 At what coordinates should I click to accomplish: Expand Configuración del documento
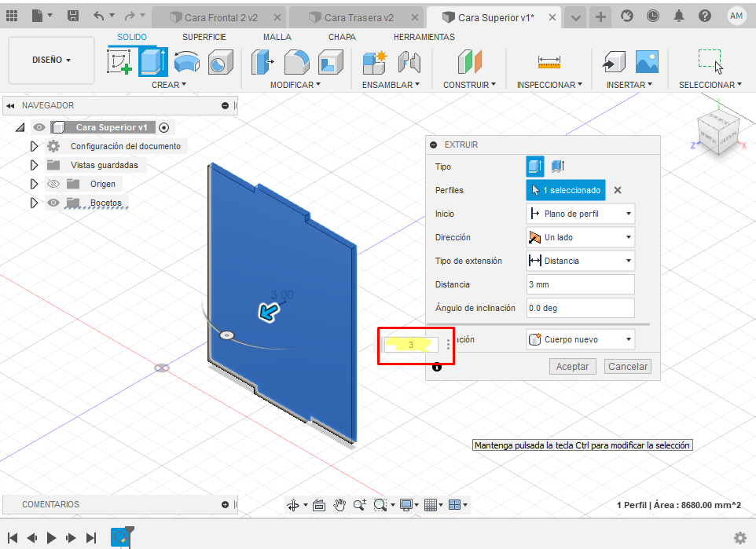34,146
